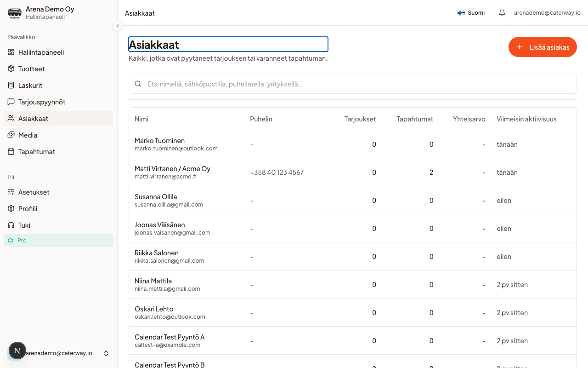Click the customer search field
Screen dimensions: 588x368
[x=352, y=84]
